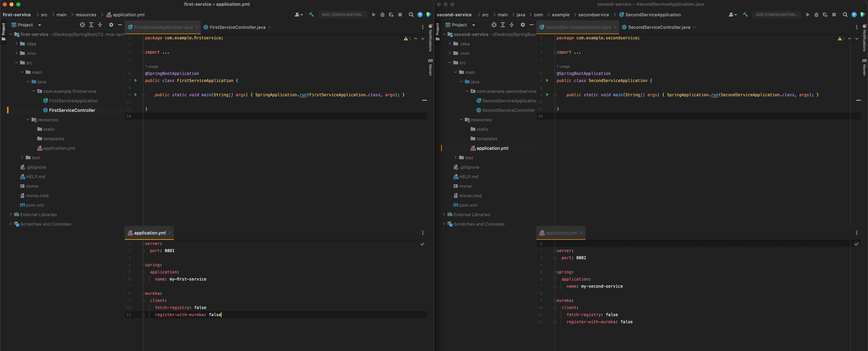The image size is (868, 351).
Task: Collapse the resources folder in first-service tree
Action: coord(28,120)
